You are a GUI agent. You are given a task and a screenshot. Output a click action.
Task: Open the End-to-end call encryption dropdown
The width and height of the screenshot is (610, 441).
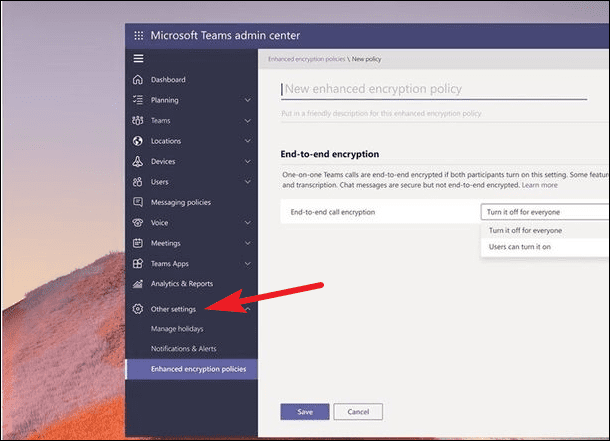pos(545,212)
